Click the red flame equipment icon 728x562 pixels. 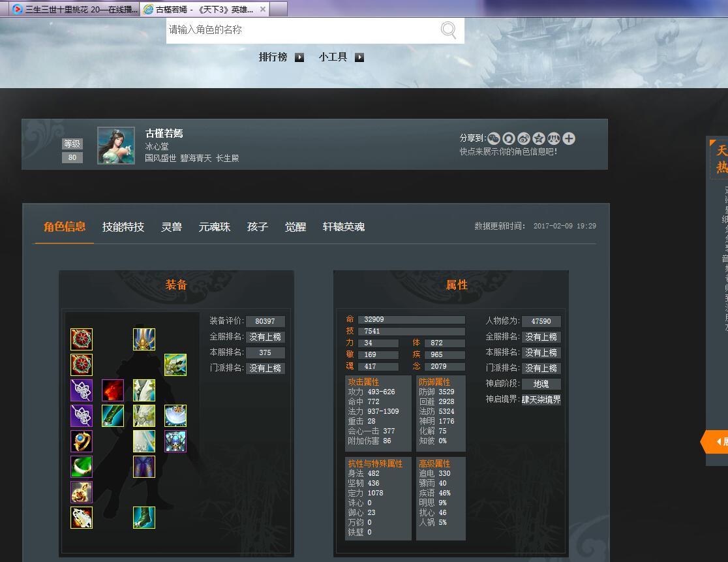coord(113,390)
